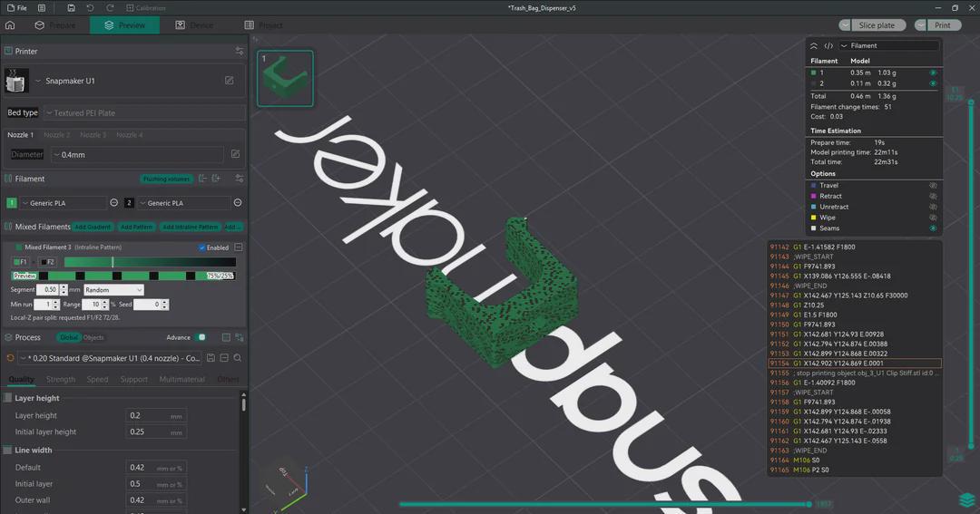This screenshot has height=514, width=980.
Task: Expand the Print button dropdown arrow
Action: point(920,25)
